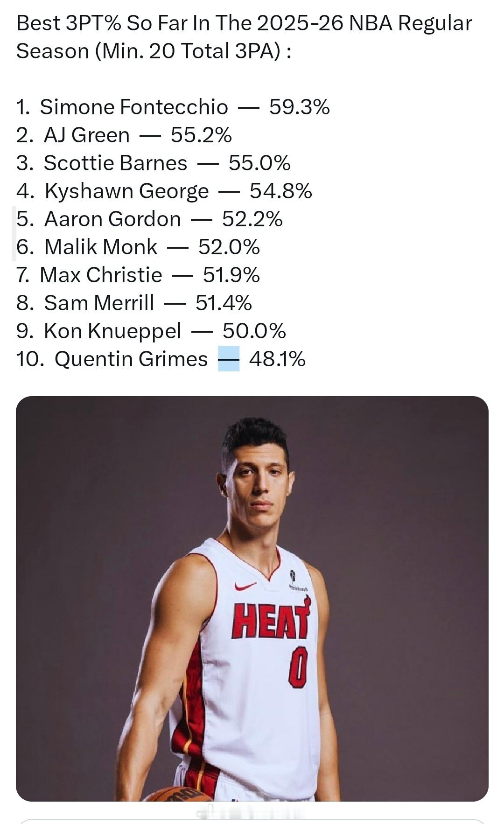Click the Quentin Grimes name text

click(131, 359)
